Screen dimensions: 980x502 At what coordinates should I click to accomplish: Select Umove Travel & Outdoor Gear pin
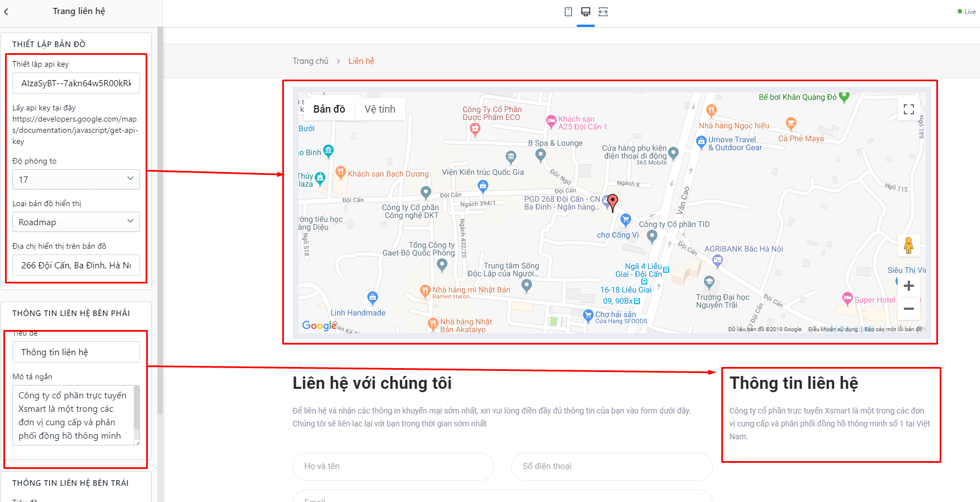coord(701,143)
